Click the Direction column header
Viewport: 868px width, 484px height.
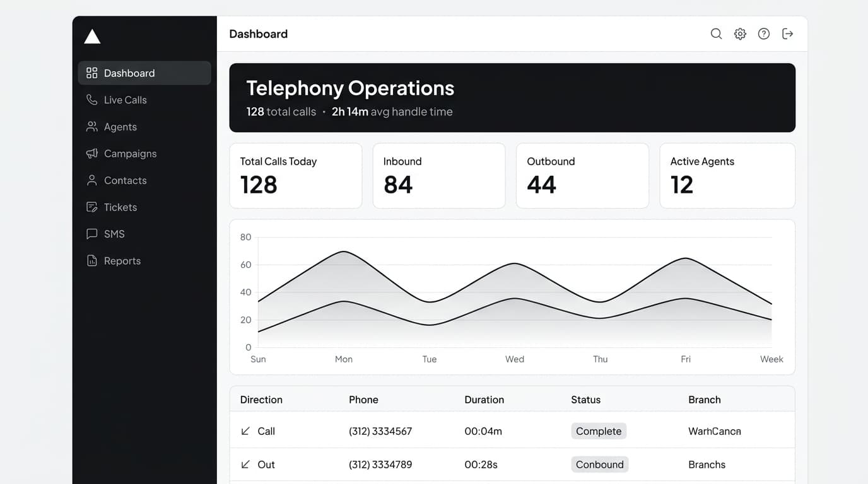coord(261,400)
